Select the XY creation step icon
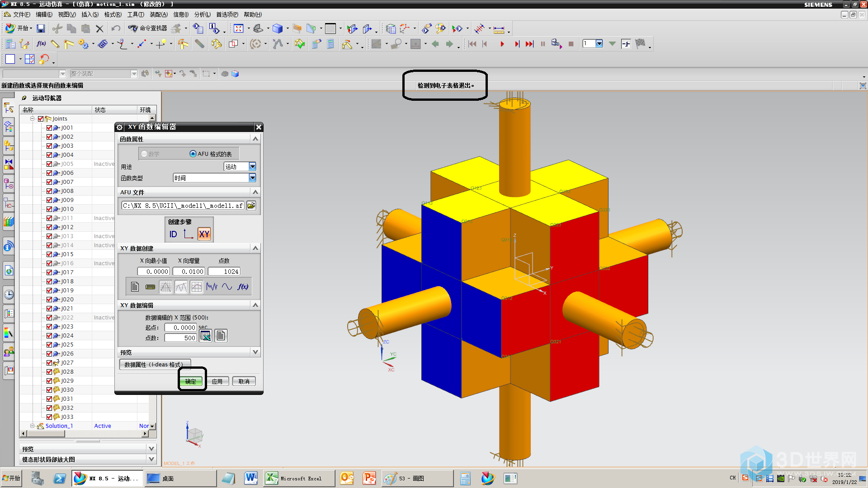Viewport: 868px width, 488px height. click(204, 234)
